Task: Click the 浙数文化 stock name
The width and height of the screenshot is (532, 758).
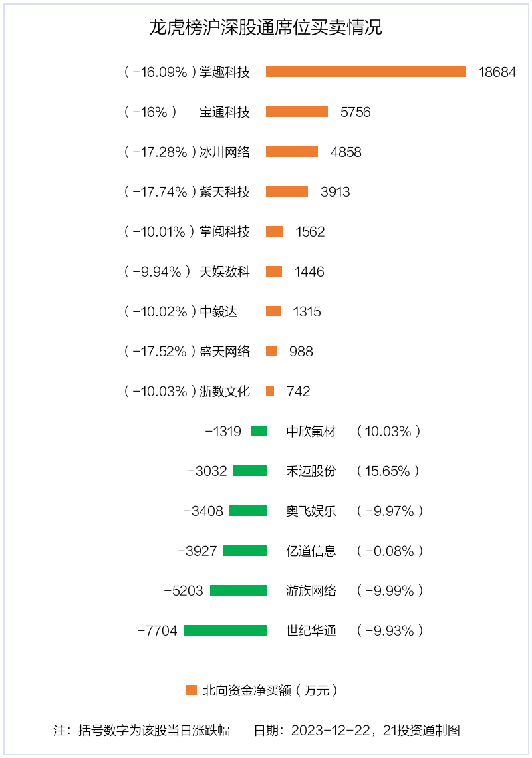Action: click(x=225, y=392)
